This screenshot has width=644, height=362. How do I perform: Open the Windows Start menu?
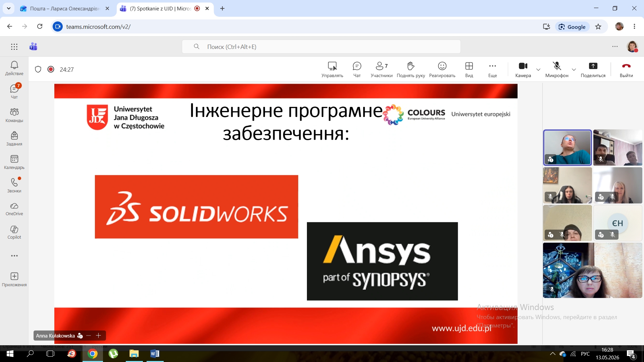pyautogui.click(x=10, y=354)
